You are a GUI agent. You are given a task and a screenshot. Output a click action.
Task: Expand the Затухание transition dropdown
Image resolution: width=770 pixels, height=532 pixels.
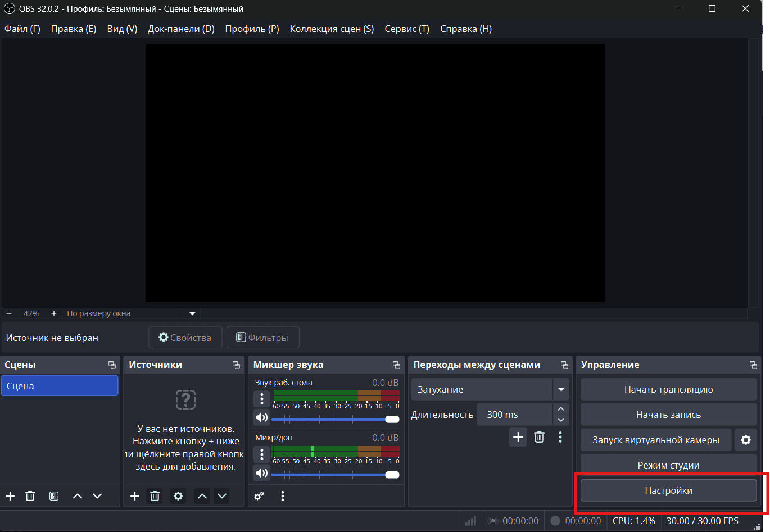561,389
